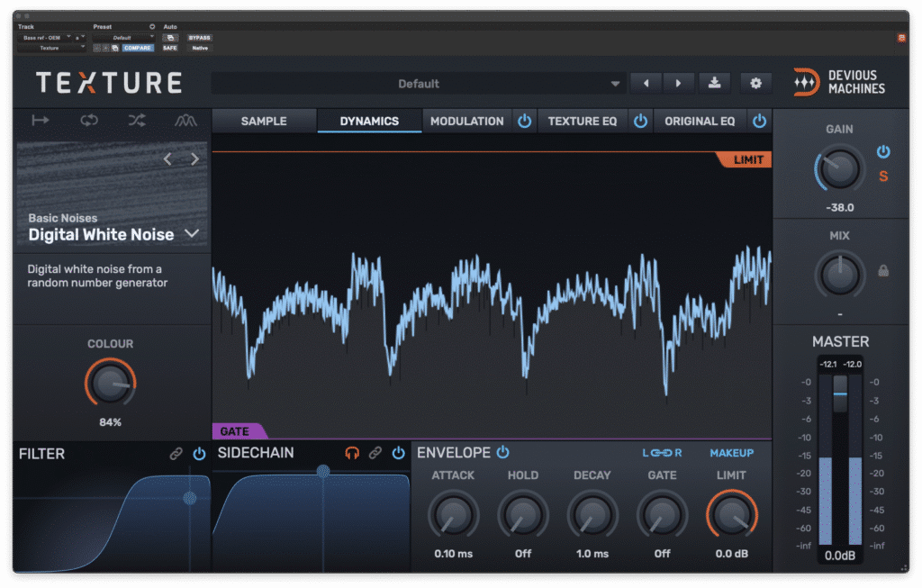Select the loop playback mode icon

click(89, 121)
